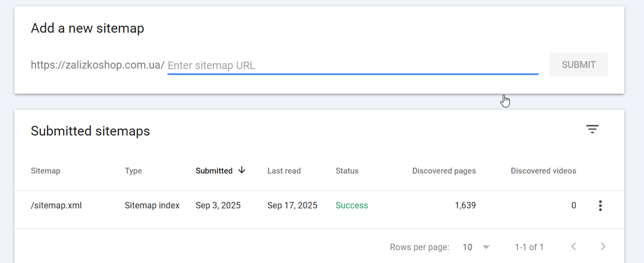
Task: Click the Type column header
Action: (133, 171)
